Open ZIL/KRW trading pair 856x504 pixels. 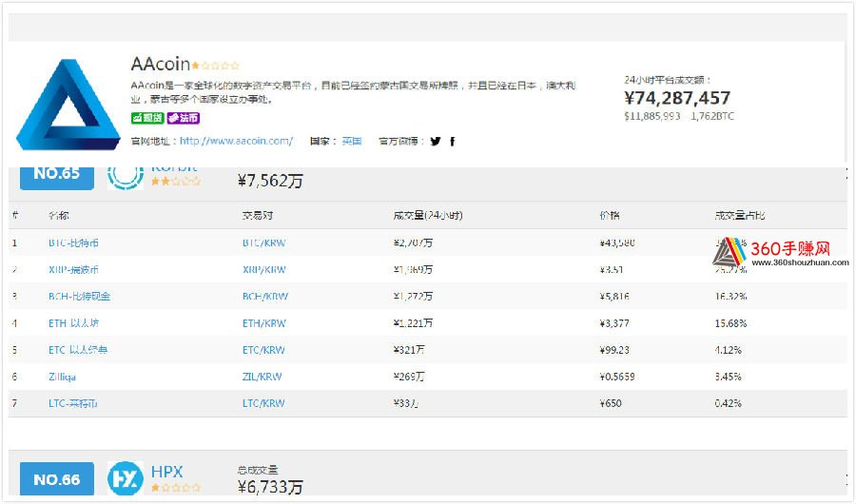tap(263, 377)
